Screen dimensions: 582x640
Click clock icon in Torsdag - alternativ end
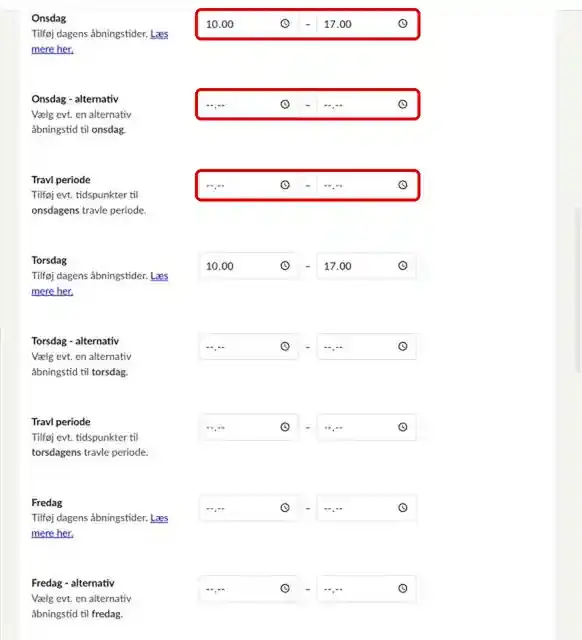click(403, 347)
